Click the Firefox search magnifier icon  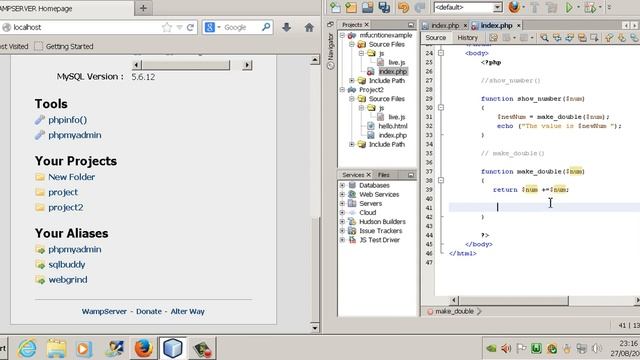266,27
